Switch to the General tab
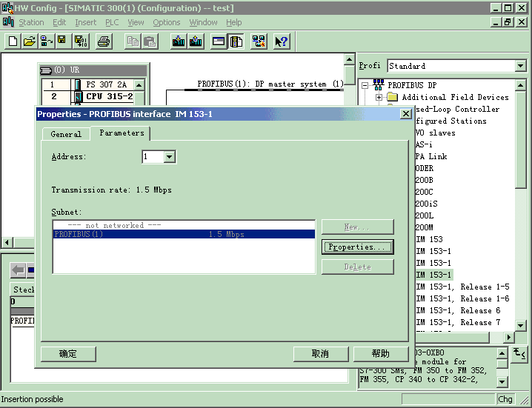Image resolution: width=532 pixels, height=408 pixels. point(66,134)
